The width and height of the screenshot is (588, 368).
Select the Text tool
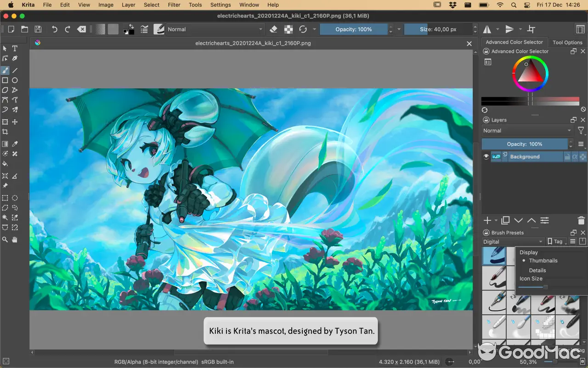click(x=14, y=48)
